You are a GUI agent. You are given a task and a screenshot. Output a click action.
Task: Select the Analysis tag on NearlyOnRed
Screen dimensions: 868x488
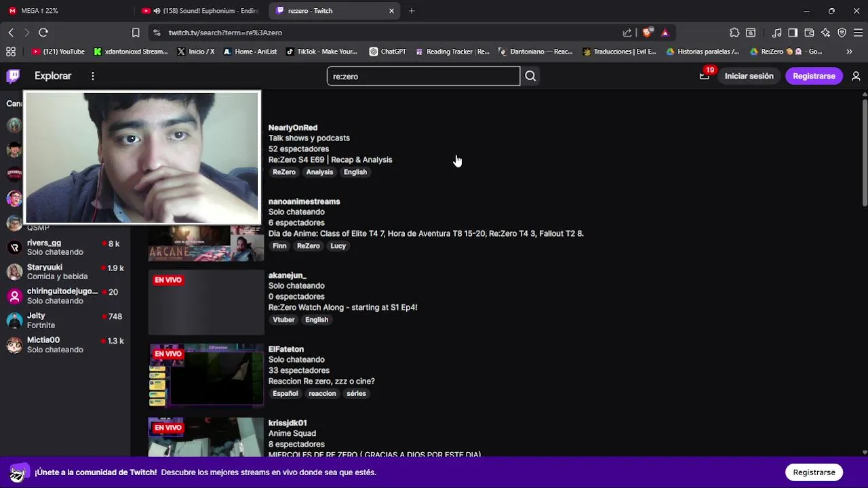click(x=319, y=172)
